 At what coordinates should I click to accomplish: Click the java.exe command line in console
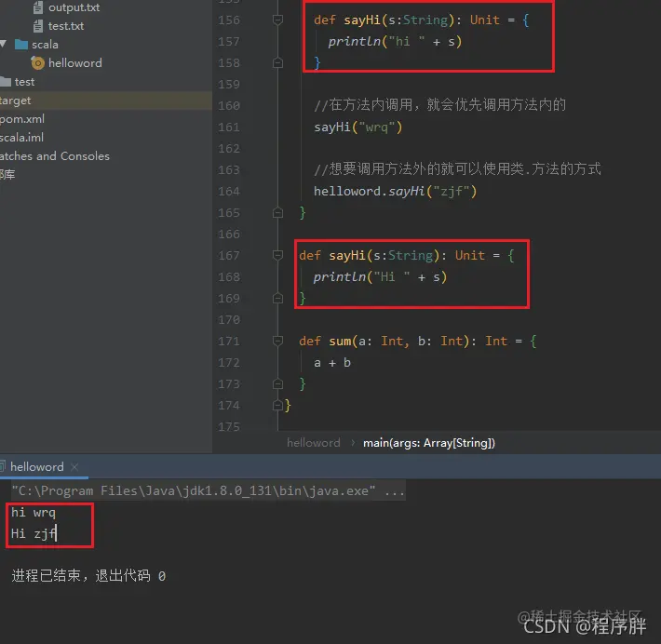click(208, 491)
